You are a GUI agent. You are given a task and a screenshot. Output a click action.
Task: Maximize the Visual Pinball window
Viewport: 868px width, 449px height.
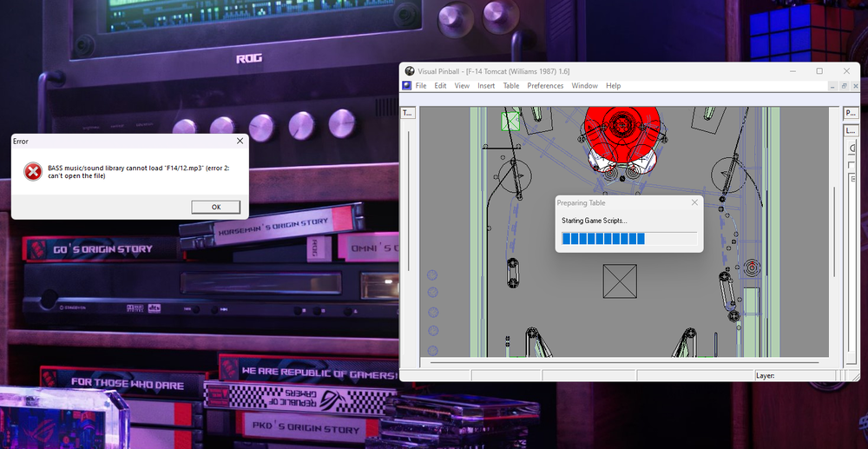coord(819,71)
